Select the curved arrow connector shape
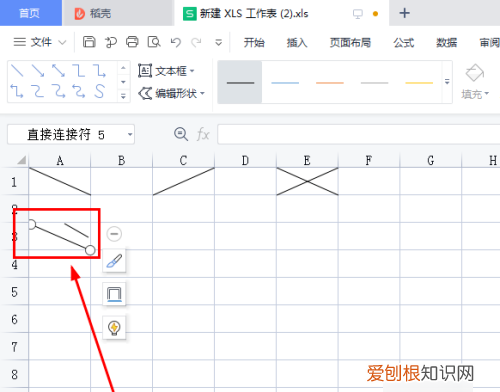The height and width of the screenshot is (392, 500). [x=58, y=91]
